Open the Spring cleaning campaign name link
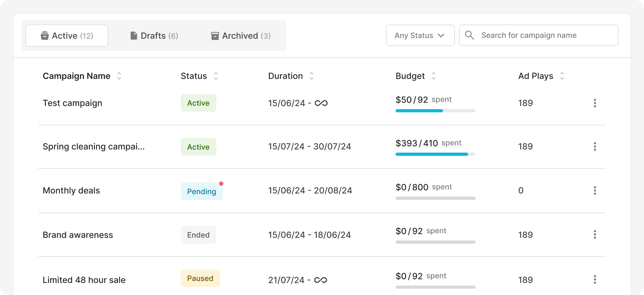The height and width of the screenshot is (295, 644). pyautogui.click(x=94, y=146)
